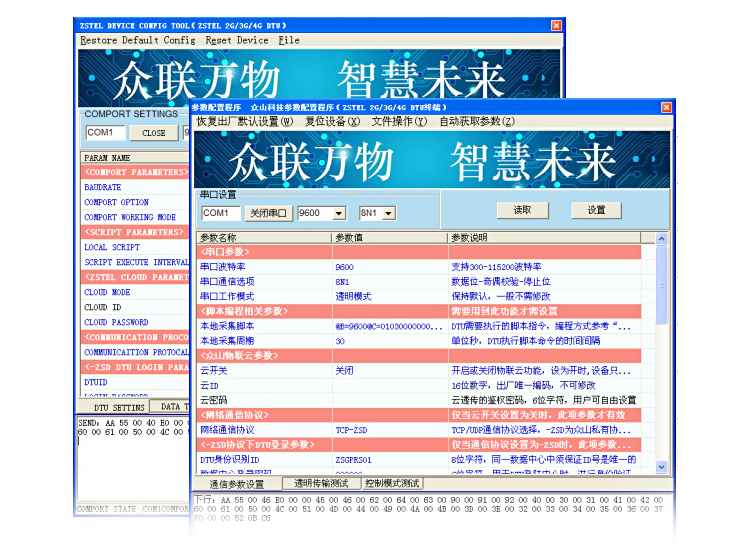Open the 复位设备 menu

click(332, 121)
